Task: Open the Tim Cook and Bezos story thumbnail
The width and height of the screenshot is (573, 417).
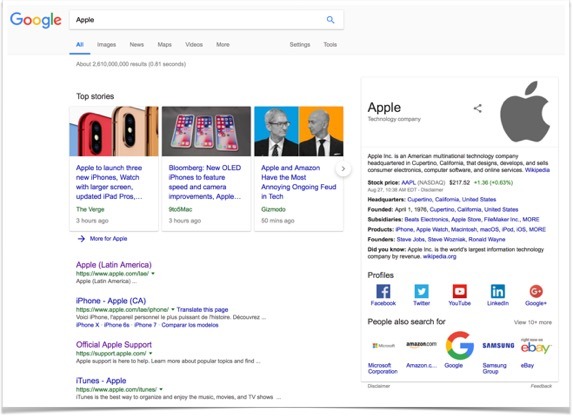Action: [x=299, y=131]
